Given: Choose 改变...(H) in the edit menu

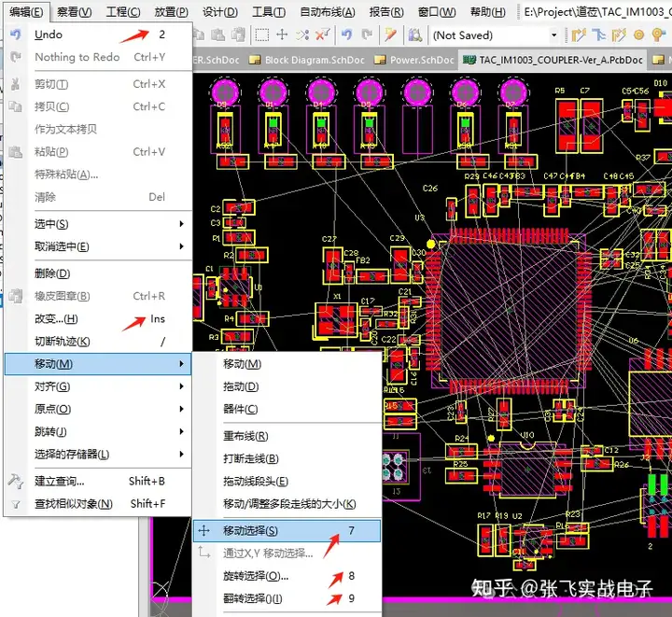Looking at the screenshot, I should tap(98, 319).
